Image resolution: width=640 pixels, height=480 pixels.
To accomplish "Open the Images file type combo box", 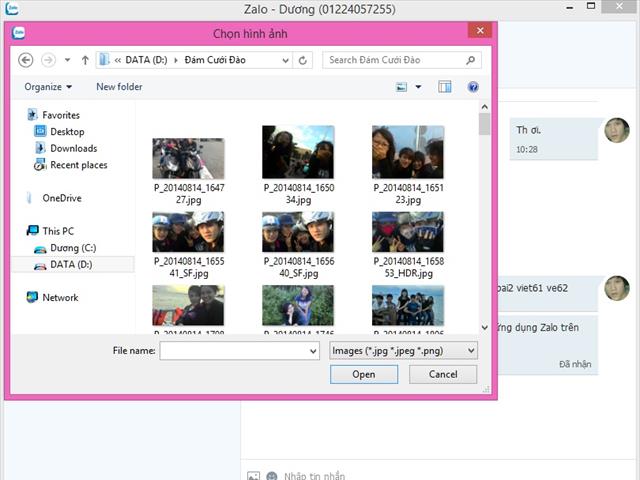I will click(x=403, y=351).
